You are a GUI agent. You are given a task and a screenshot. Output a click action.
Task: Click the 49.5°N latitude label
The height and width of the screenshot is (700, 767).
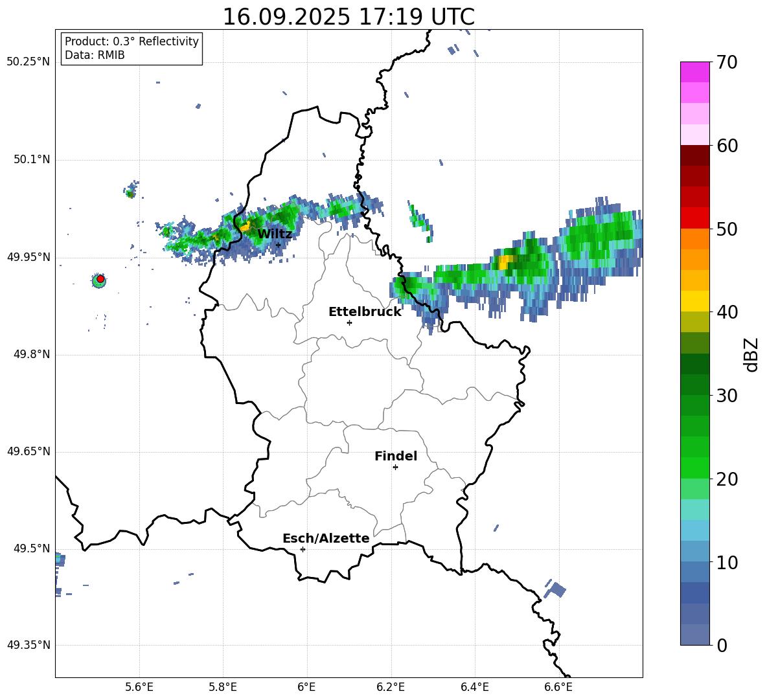[32, 548]
